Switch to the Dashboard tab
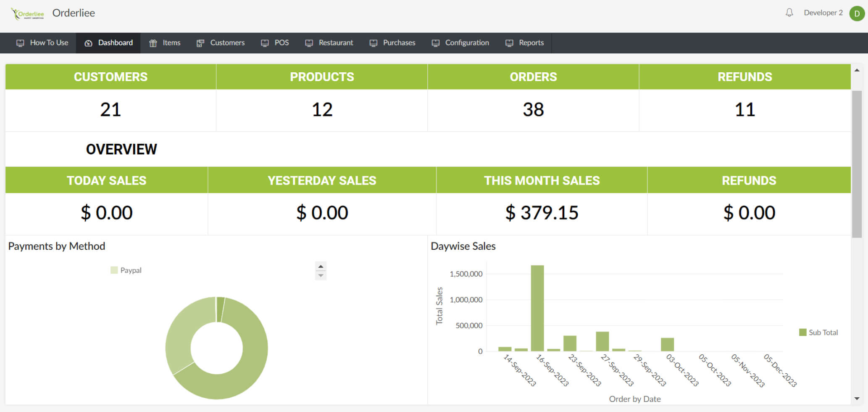Screen dimensions: 868x412 (108, 42)
